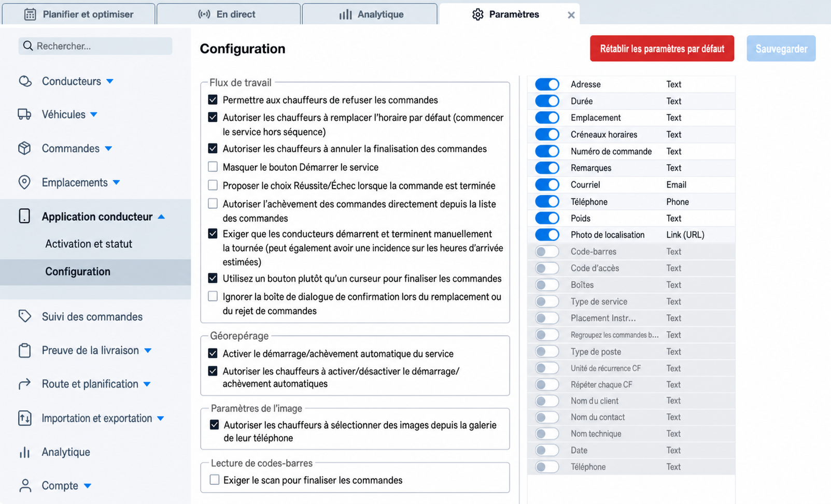Viewport: 831px width, 504px height.
Task: Enable the Code d'accès toggle
Action: pyautogui.click(x=547, y=268)
